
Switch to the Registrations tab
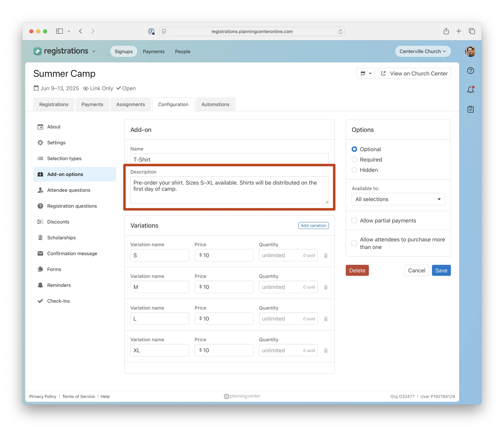54,104
